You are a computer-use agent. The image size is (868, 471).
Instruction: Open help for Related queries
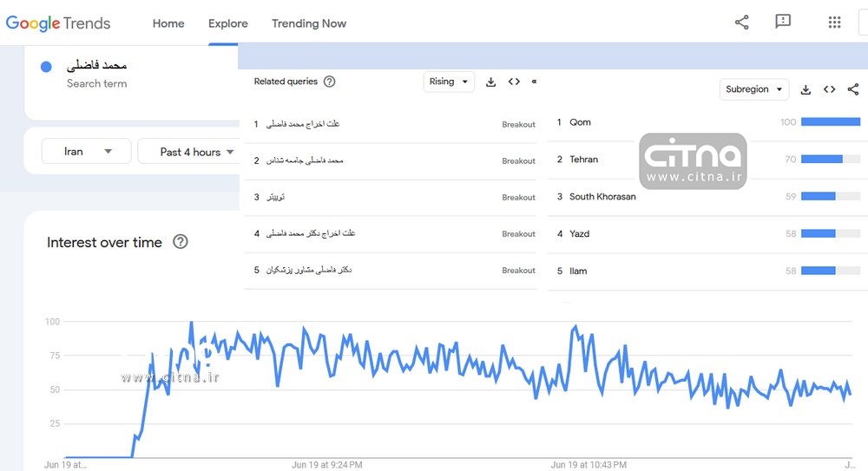coord(329,82)
